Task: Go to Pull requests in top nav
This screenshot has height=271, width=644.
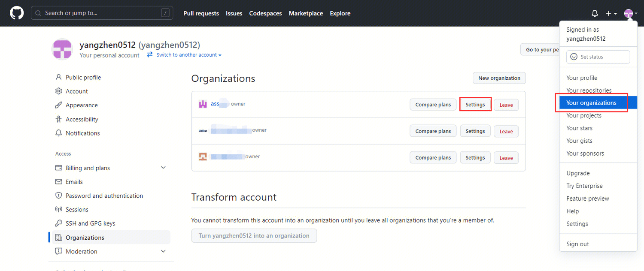Action: 201,13
